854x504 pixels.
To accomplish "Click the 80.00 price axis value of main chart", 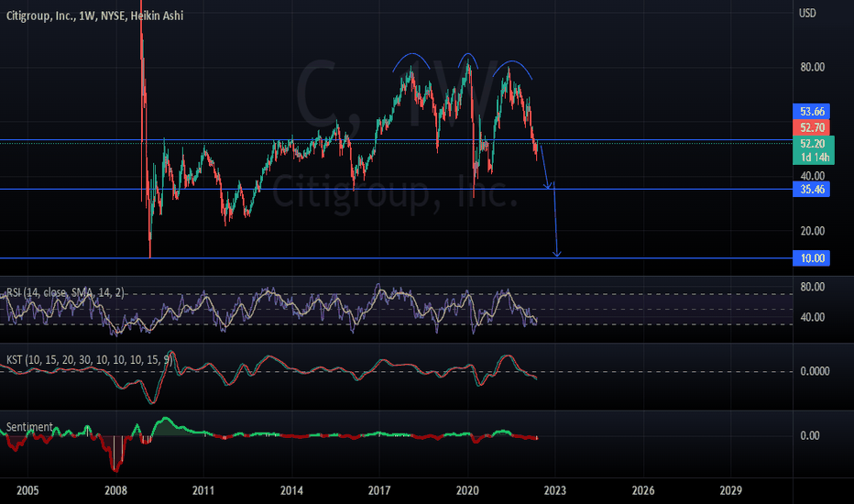I will coord(812,67).
